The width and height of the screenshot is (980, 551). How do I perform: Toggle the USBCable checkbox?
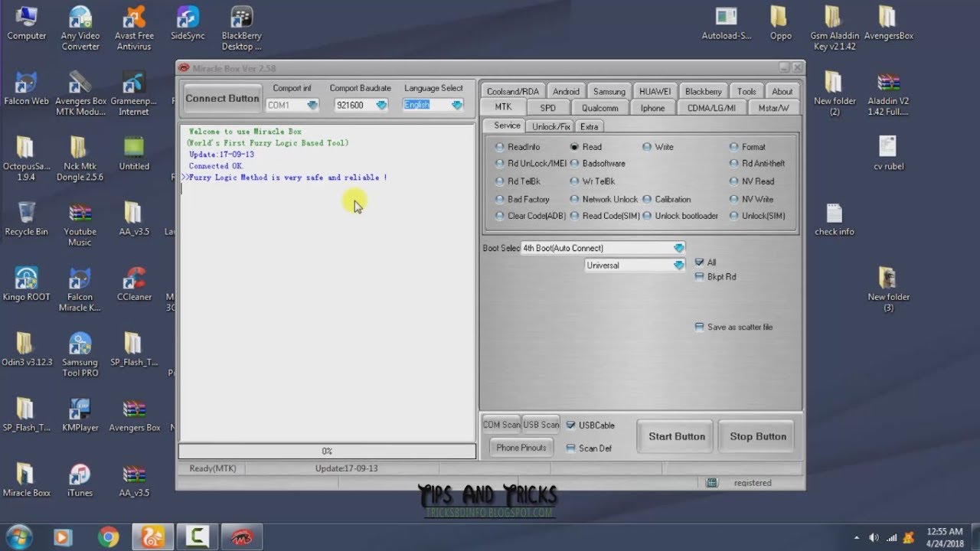pos(570,425)
